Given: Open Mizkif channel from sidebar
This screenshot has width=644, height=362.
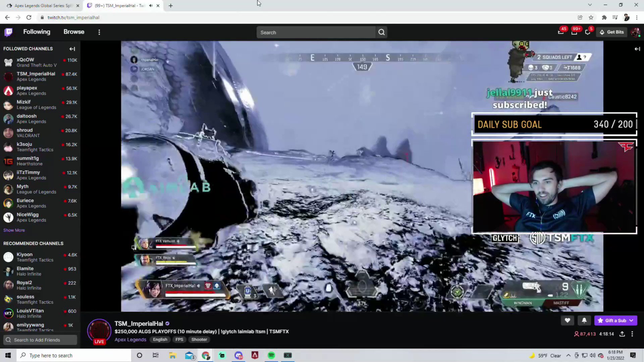Looking at the screenshot, I should (40, 105).
